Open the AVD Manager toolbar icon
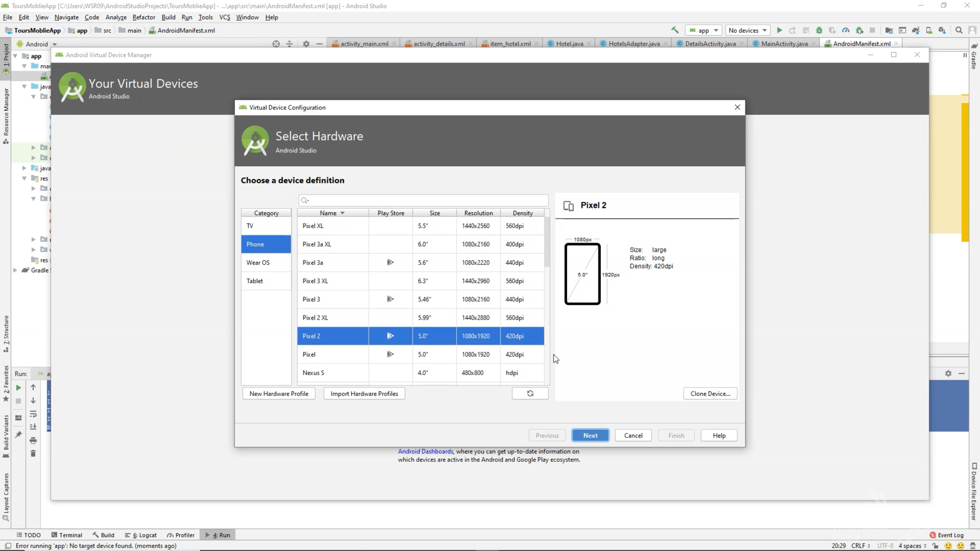This screenshot has width=980, height=551. click(929, 30)
